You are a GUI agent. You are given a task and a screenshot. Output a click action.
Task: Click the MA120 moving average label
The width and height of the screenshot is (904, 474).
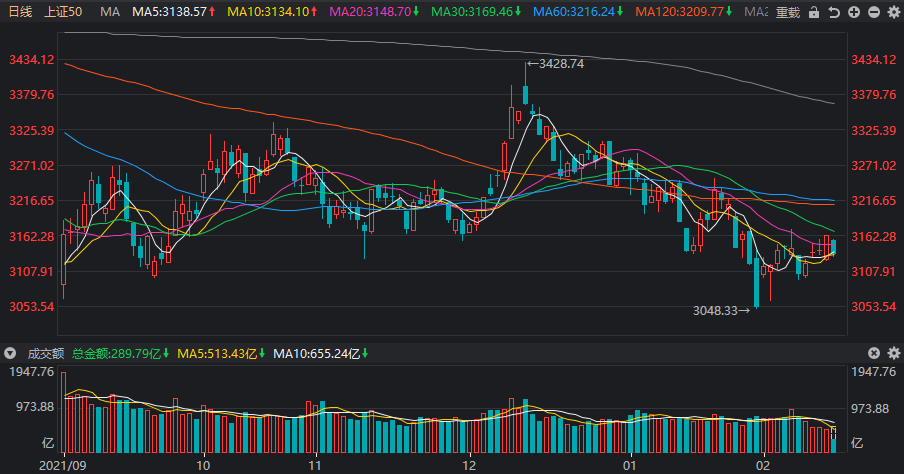pos(684,12)
